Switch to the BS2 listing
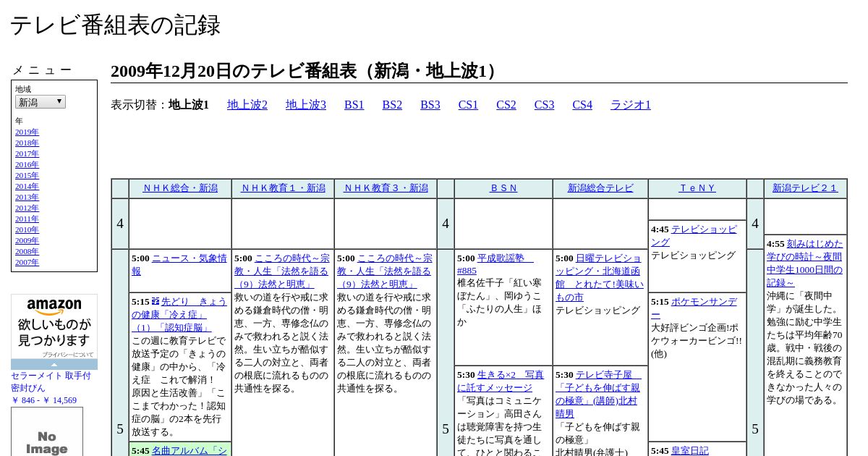This screenshot has width=868, height=456. point(392,105)
